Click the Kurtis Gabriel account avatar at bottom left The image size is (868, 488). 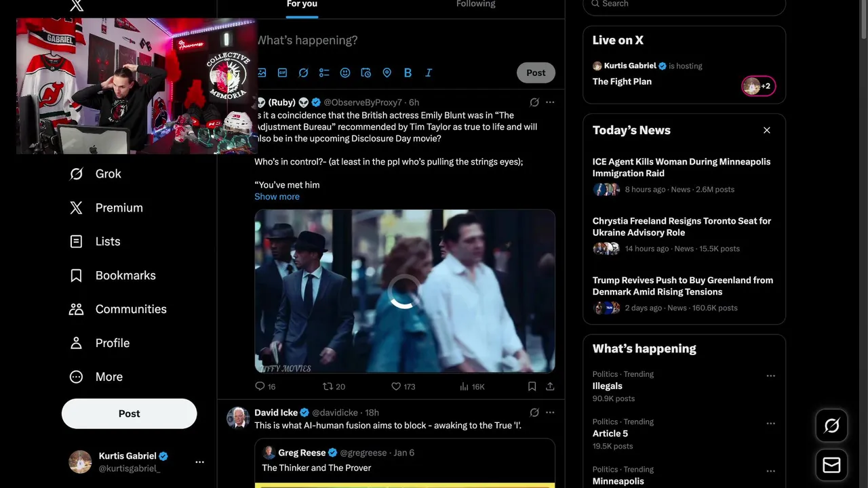click(80, 462)
